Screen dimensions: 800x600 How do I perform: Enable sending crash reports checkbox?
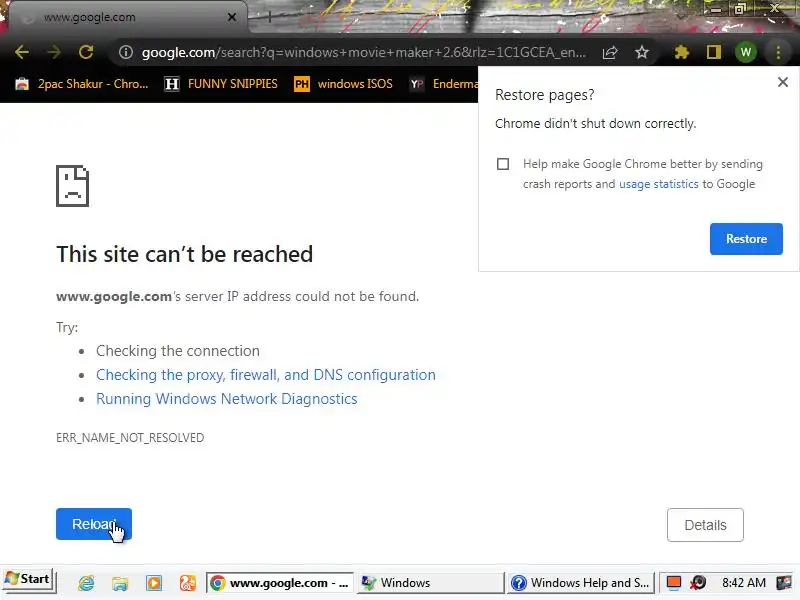point(503,164)
